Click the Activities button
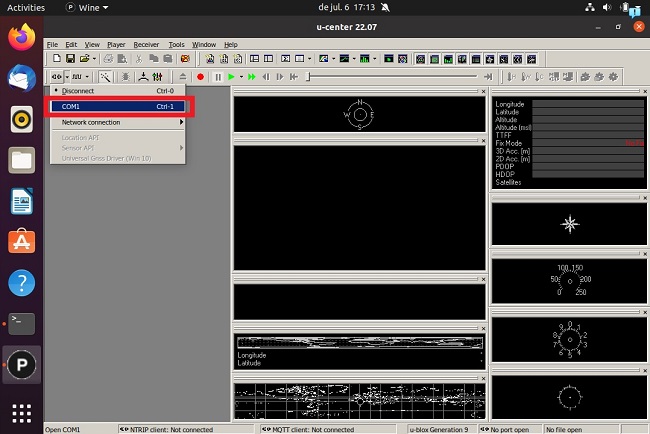 tap(26, 7)
